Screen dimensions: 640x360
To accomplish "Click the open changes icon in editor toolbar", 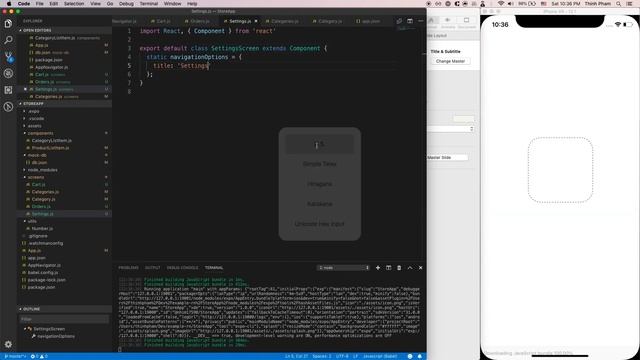I will 399,21.
